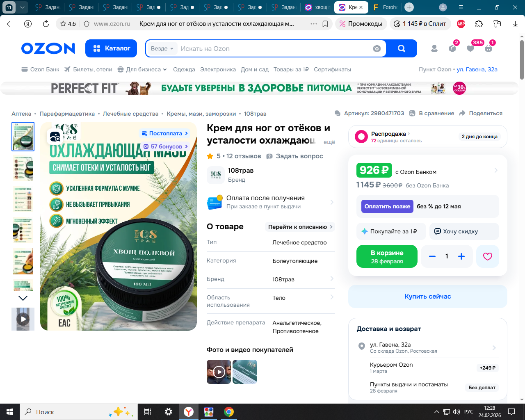
Task: Expand the Везде search scope dropdown
Action: tap(162, 48)
